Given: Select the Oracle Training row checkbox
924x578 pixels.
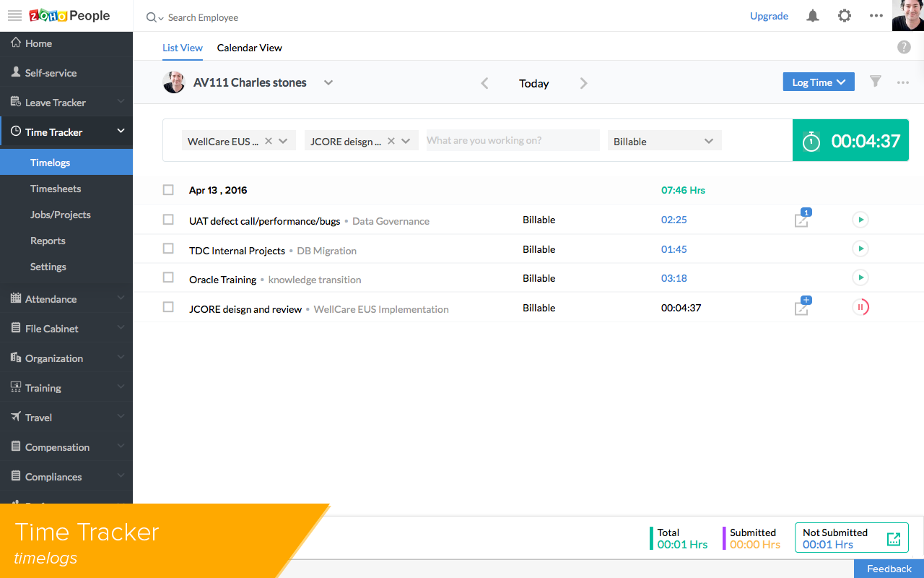Looking at the screenshot, I should [168, 277].
